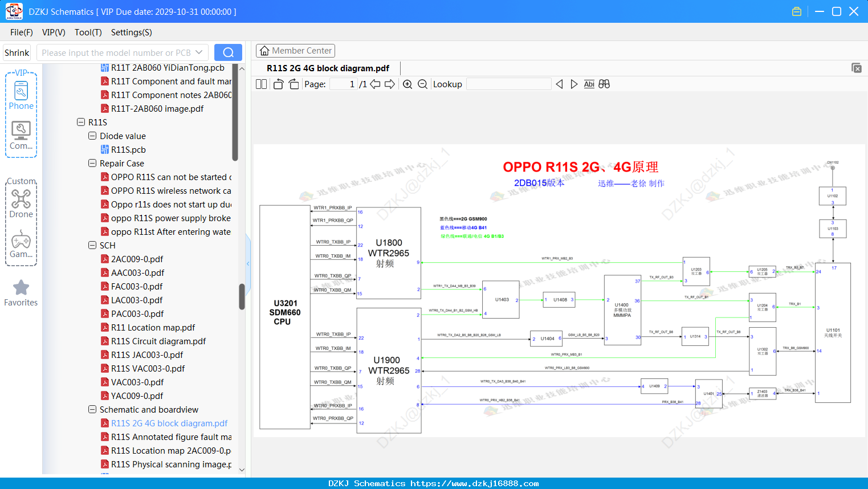Viewport: 868px width, 489px height.
Task: Open the Favorites star
Action: 21,293
